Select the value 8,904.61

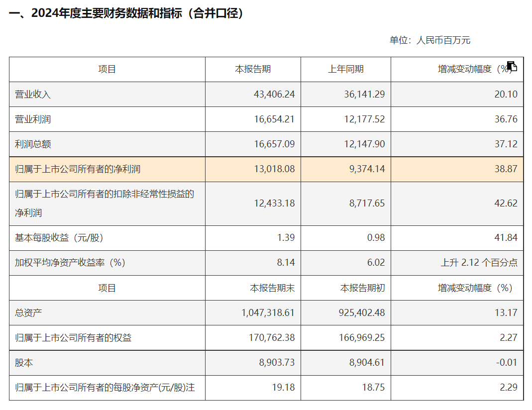(367, 363)
